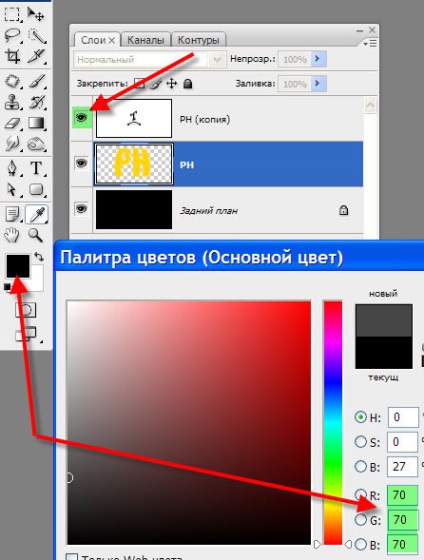Toggle visibility of Задний план layer
The height and width of the screenshot is (560, 424).
(x=81, y=209)
